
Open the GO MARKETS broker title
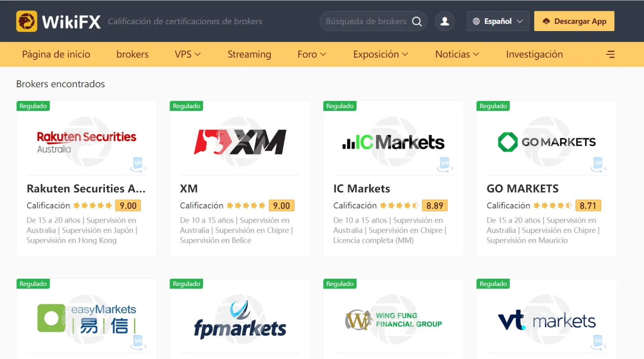click(522, 189)
